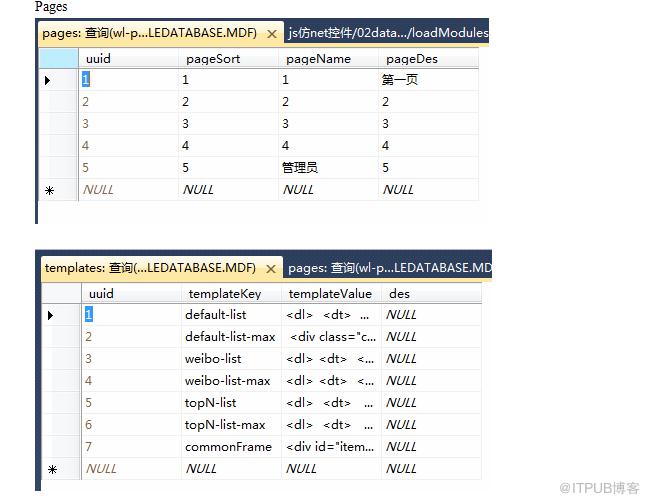Select uuid 5 cell in pages grid

[128, 168]
